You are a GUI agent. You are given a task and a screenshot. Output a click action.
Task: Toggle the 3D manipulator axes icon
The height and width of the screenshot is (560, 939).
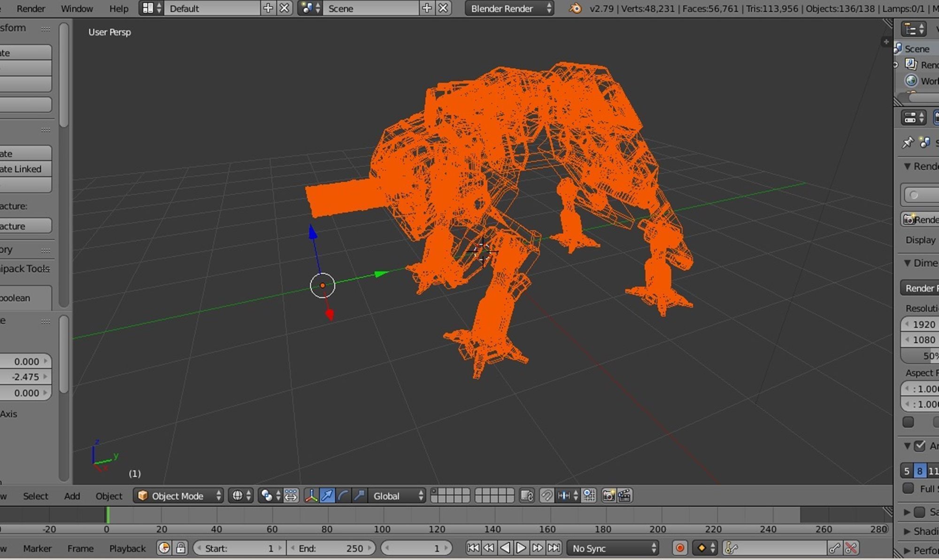(x=311, y=496)
